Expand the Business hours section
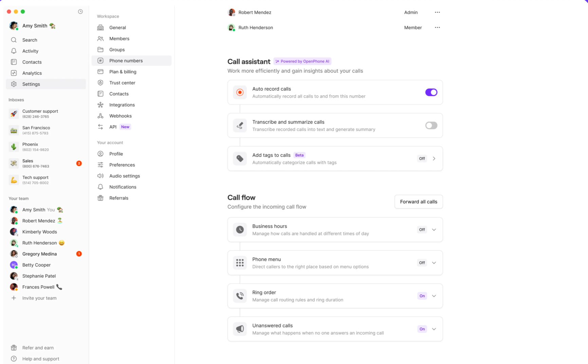This screenshot has height=364, width=588. (434, 230)
